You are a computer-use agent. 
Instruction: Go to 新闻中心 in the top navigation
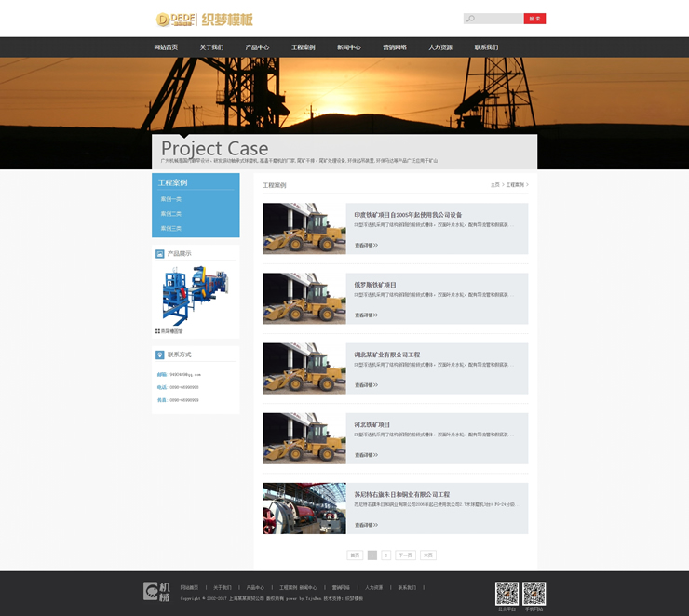(349, 47)
